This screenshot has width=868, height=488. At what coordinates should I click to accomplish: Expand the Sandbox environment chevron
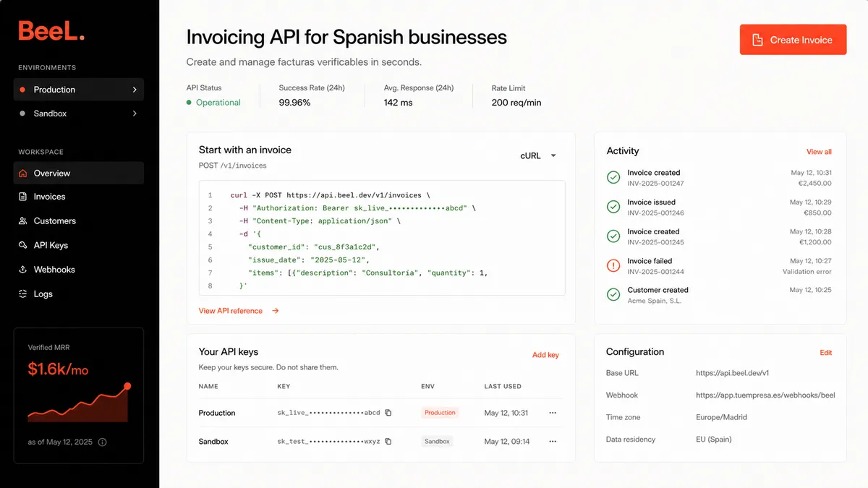click(x=135, y=114)
